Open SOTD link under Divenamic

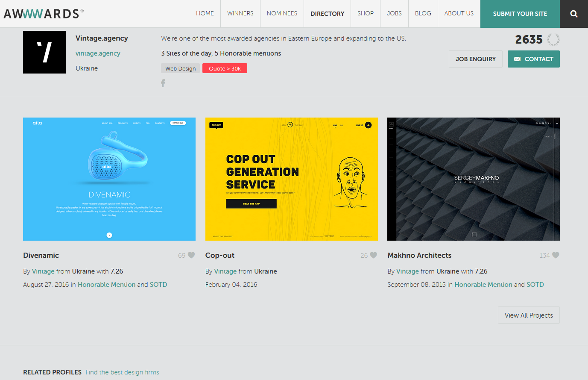coord(158,285)
